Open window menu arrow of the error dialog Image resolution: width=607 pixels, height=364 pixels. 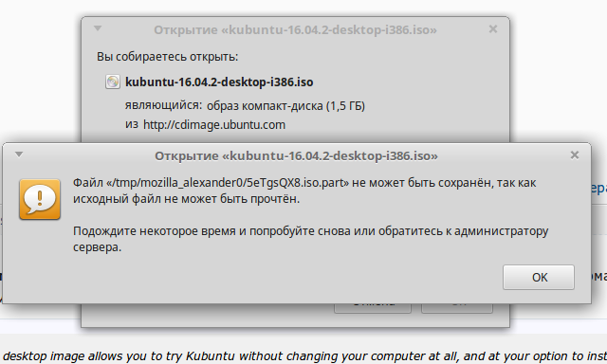click(x=19, y=155)
